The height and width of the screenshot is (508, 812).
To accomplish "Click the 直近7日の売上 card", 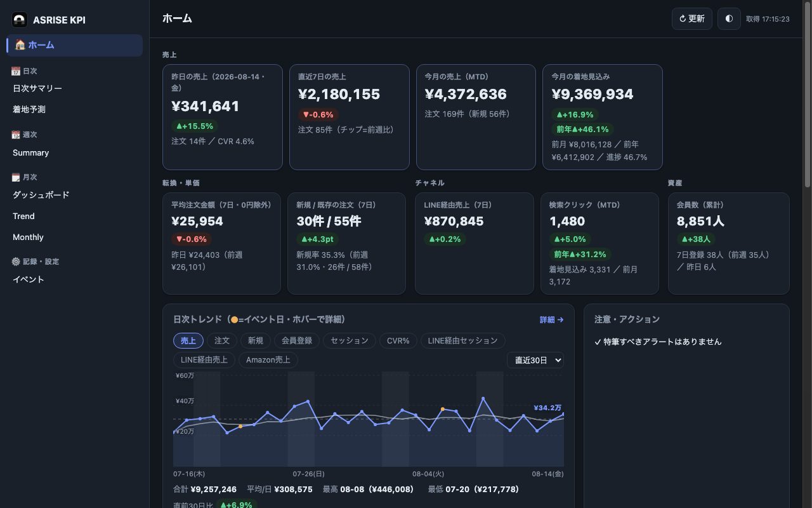I will (350, 117).
